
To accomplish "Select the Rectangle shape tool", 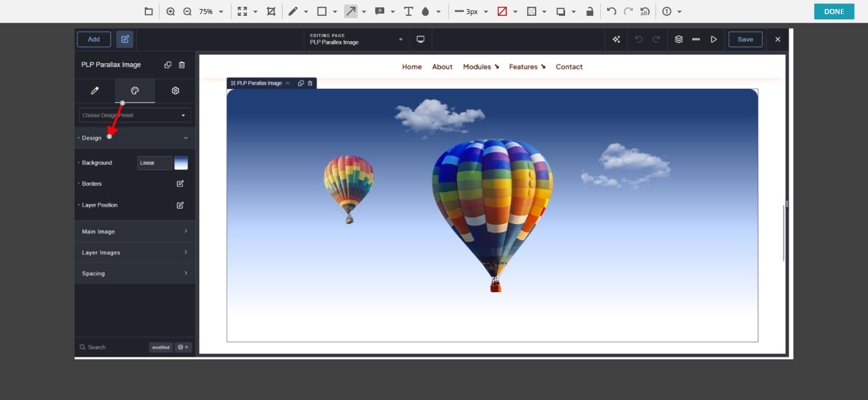I will click(x=322, y=11).
